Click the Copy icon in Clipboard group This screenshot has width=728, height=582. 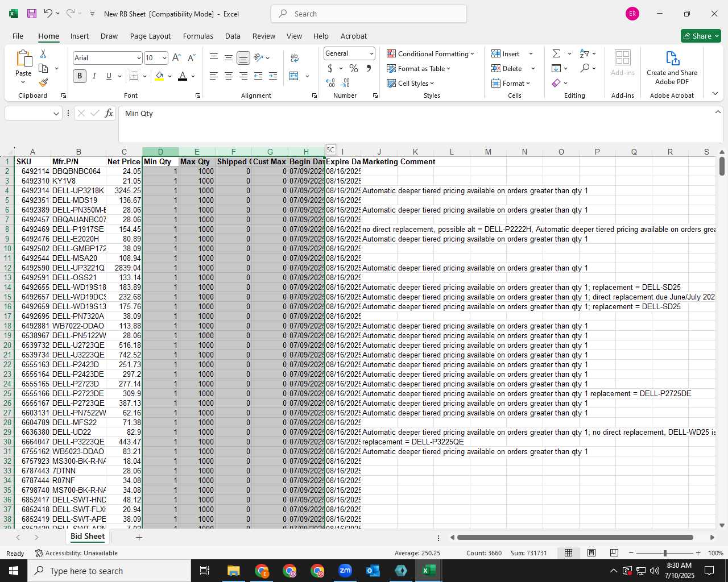click(x=43, y=68)
